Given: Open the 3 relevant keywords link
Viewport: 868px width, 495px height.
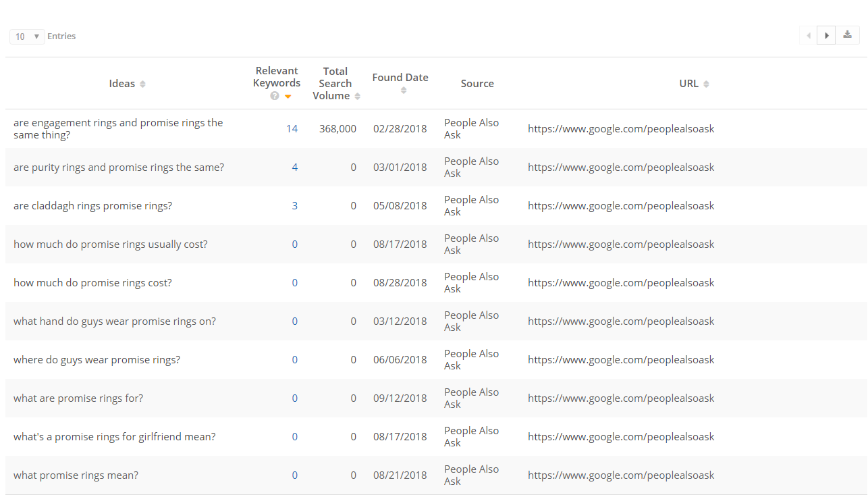Looking at the screenshot, I should pyautogui.click(x=295, y=205).
